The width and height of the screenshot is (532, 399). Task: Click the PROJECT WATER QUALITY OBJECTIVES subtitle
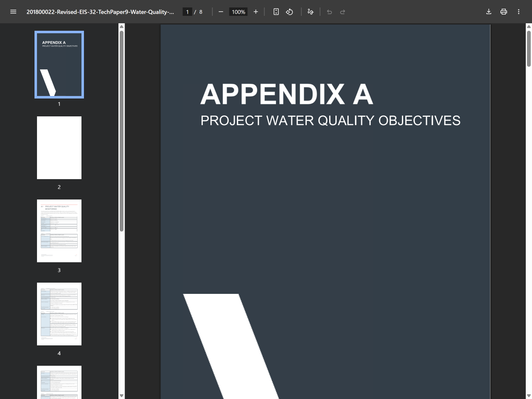click(330, 121)
